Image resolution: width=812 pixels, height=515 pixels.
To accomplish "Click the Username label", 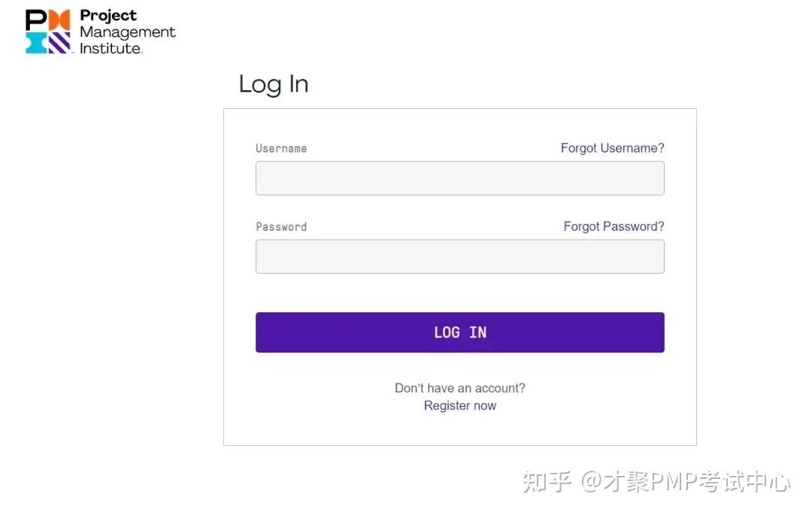I will pos(281,148).
